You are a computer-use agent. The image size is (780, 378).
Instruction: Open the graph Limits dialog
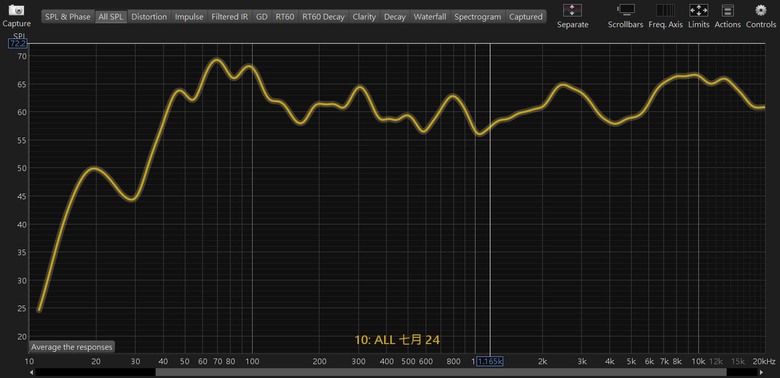click(x=698, y=10)
